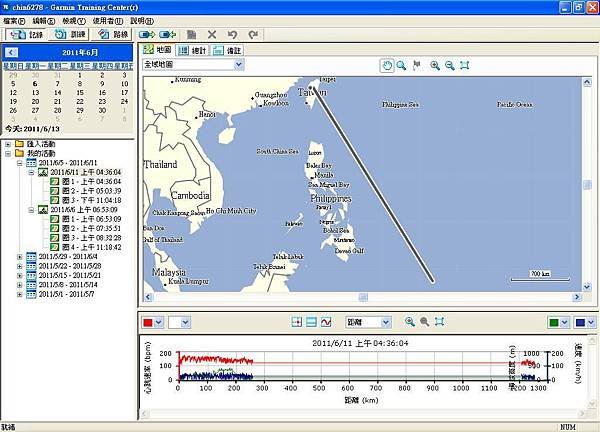This screenshot has width=600, height=432.
Task: Click the chart zoom-out icon
Action: [x=424, y=322]
